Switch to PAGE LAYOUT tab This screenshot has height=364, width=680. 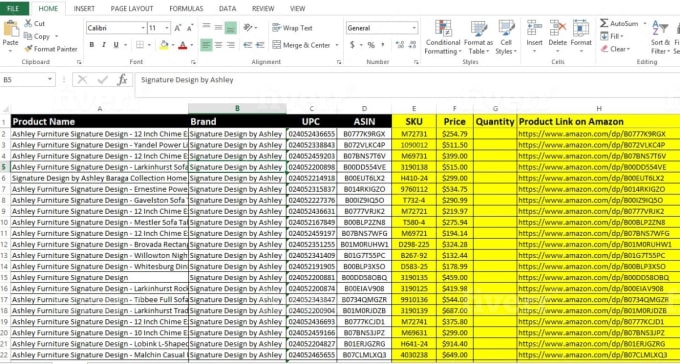[132, 9]
